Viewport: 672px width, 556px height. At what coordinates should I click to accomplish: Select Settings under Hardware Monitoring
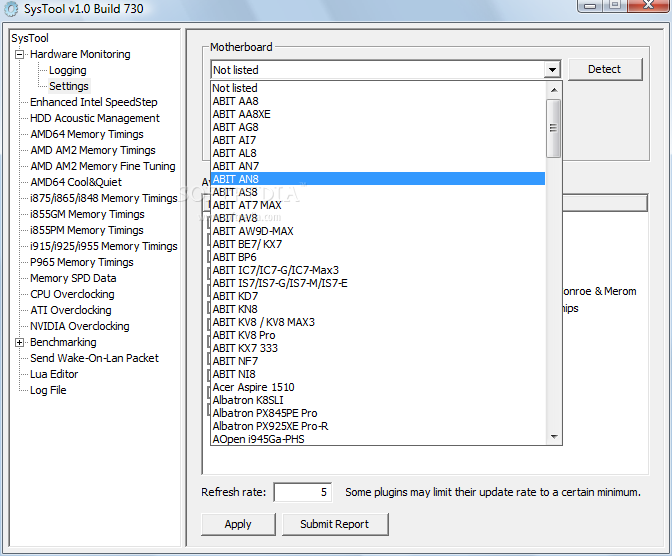tap(69, 86)
